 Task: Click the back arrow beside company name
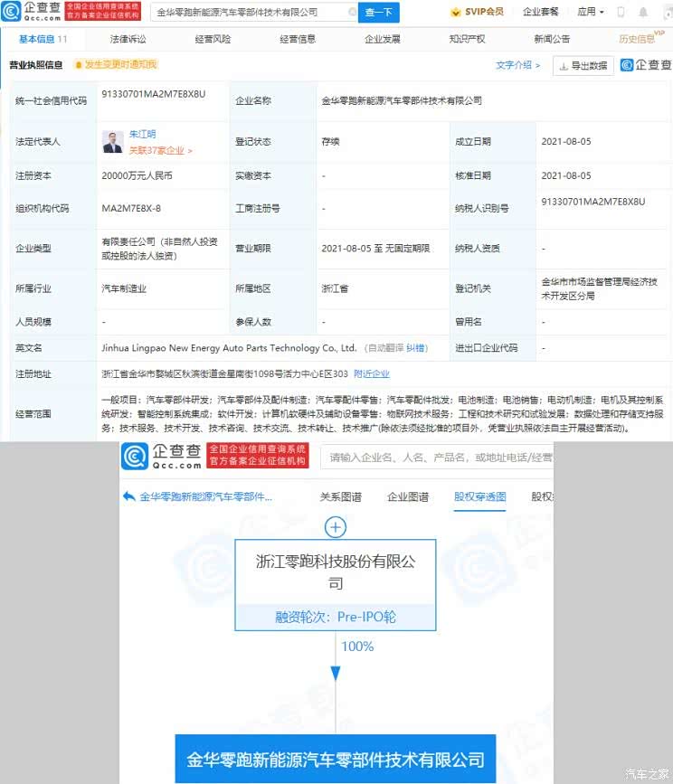[129, 496]
